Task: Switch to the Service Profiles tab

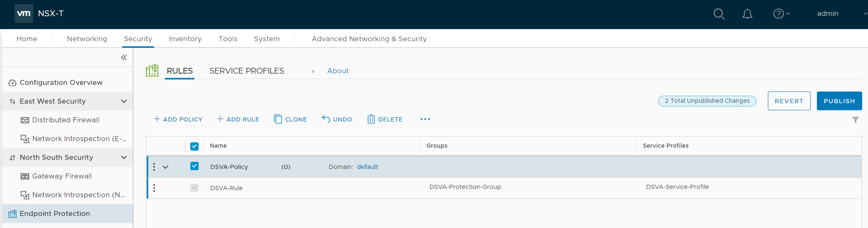Action: point(246,71)
